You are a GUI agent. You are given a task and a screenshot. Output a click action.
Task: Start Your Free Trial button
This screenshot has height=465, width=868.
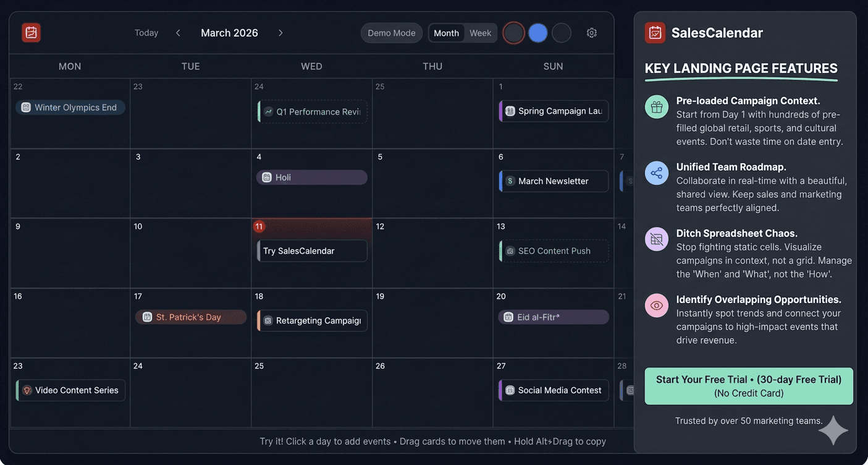(x=749, y=386)
